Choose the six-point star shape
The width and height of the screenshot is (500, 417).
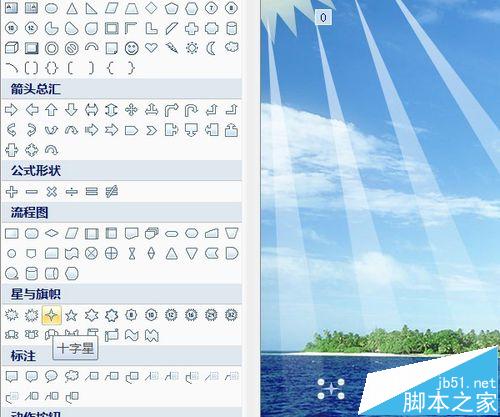(x=91, y=315)
